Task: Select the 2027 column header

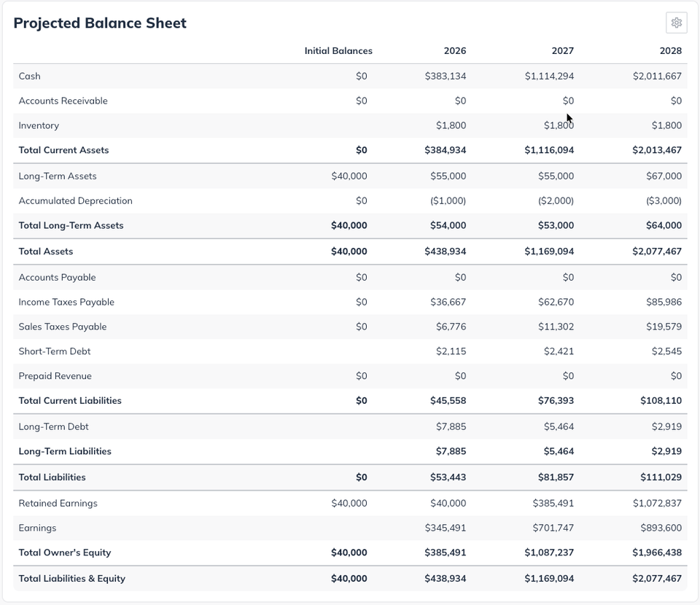Action: click(562, 51)
